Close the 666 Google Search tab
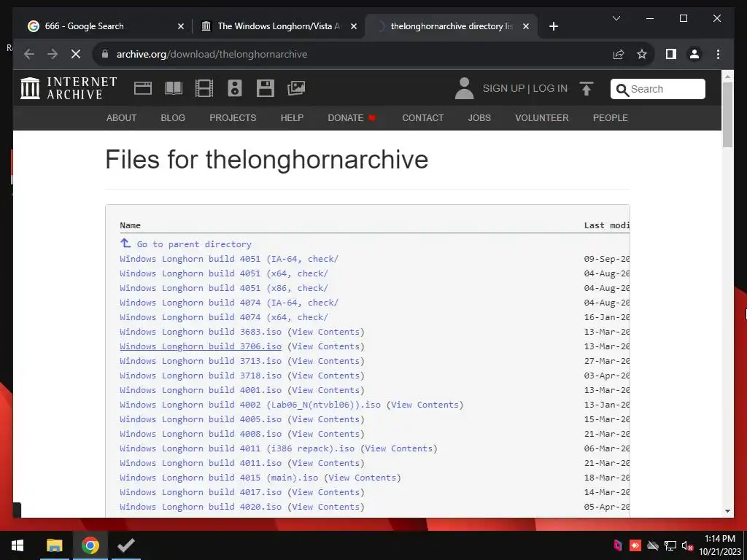 click(x=181, y=27)
